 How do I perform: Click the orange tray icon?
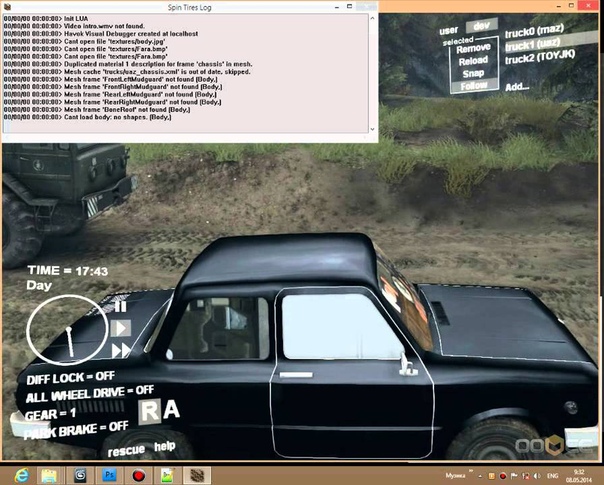coord(492,476)
